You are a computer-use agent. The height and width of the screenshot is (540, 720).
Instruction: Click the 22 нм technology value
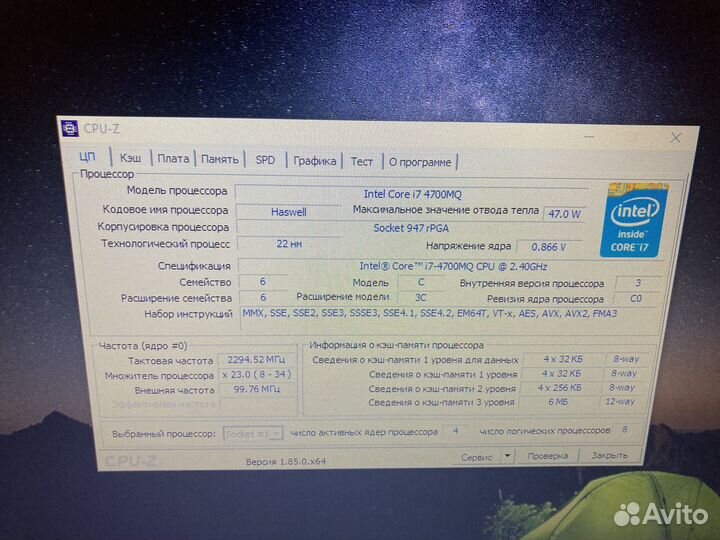289,244
